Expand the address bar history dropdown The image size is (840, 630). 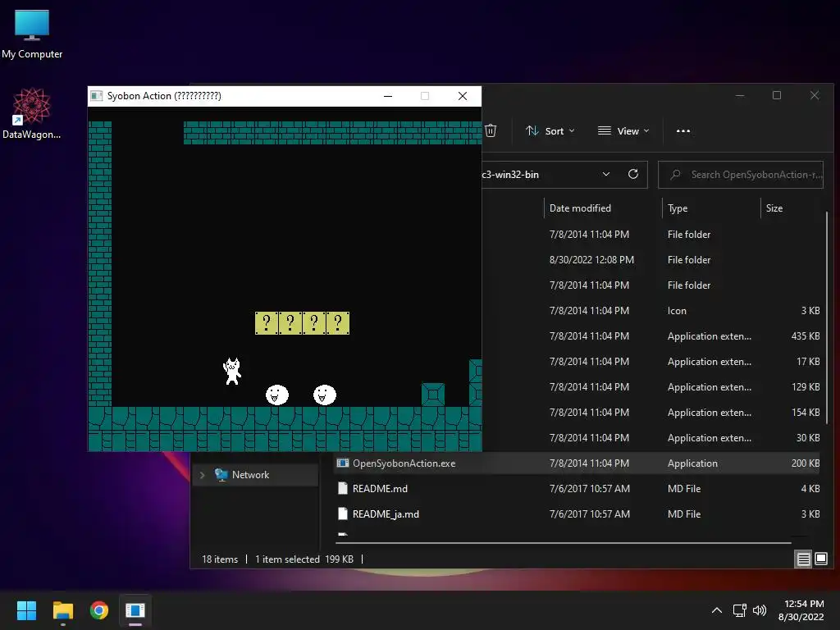606,174
